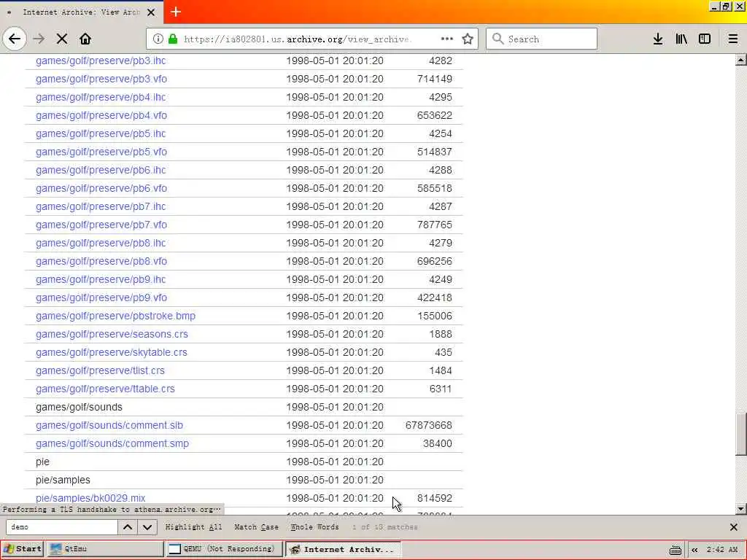747x560 pixels.
Task: Open games/golf/sounds/comment.smp link
Action: point(112,443)
